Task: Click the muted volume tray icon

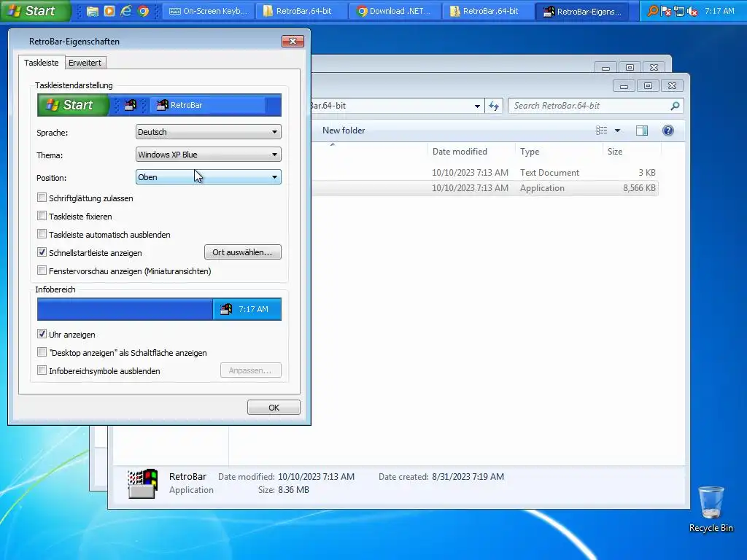Action: [x=693, y=11]
